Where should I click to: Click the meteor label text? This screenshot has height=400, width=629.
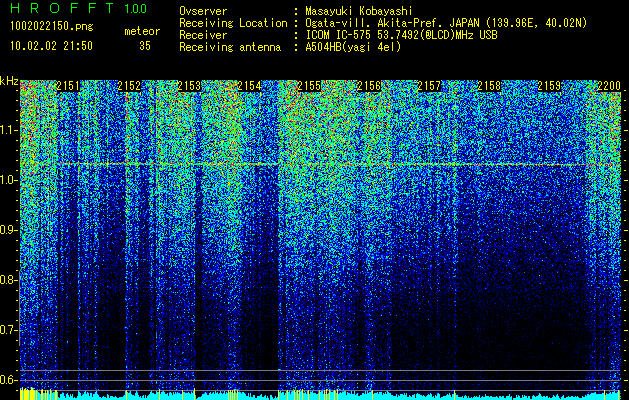142,31
